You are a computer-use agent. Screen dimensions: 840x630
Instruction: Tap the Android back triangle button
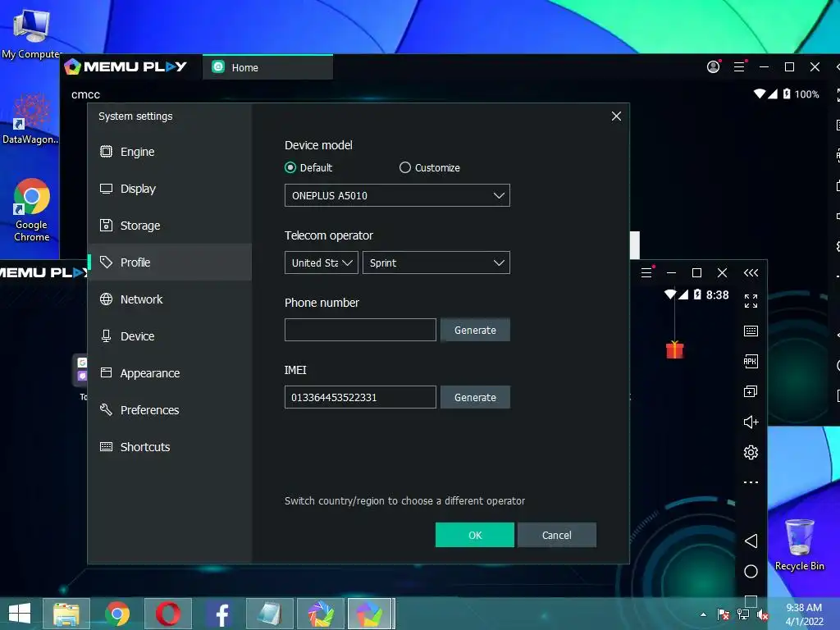751,541
